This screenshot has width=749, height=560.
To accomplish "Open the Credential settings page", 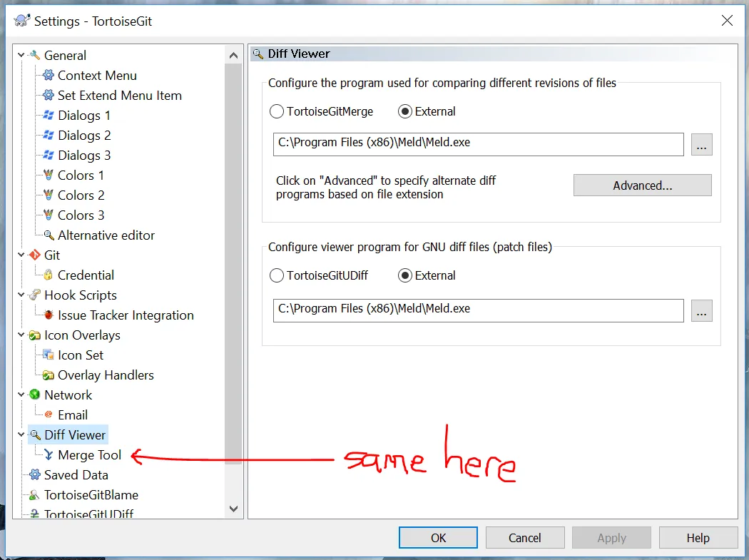I will click(x=86, y=275).
